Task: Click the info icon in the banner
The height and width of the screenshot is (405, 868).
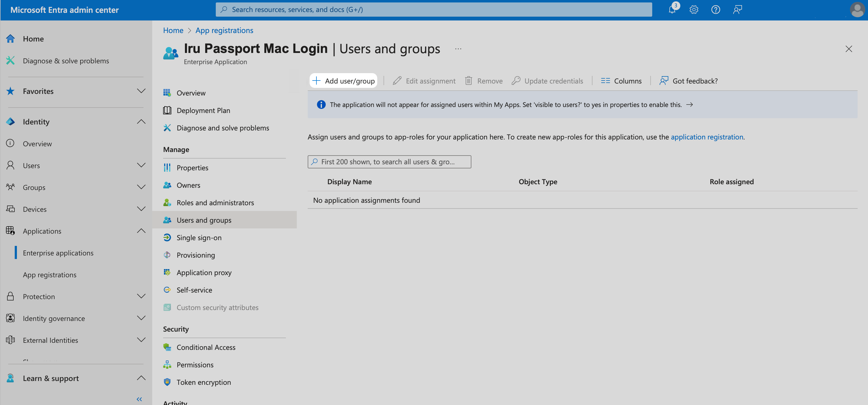Action: pyautogui.click(x=321, y=105)
